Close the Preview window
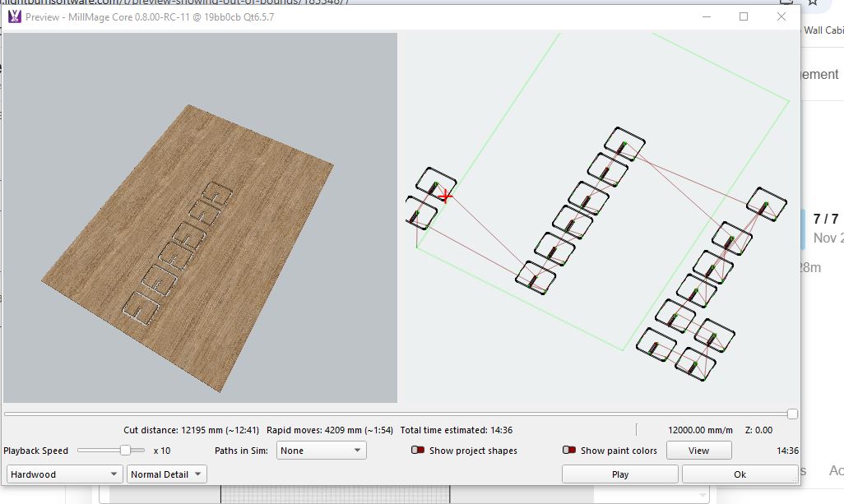Viewport: 844px width, 504px height. [781, 17]
